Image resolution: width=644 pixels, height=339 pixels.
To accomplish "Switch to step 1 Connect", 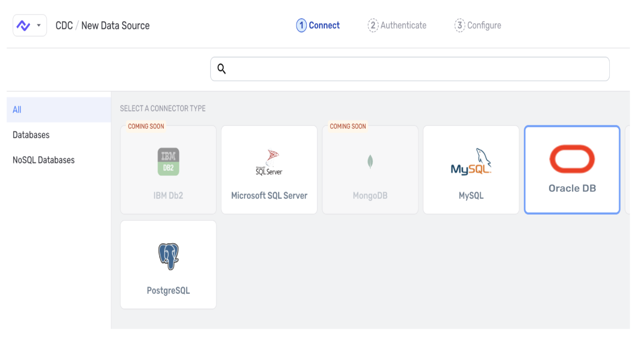I will click(318, 26).
